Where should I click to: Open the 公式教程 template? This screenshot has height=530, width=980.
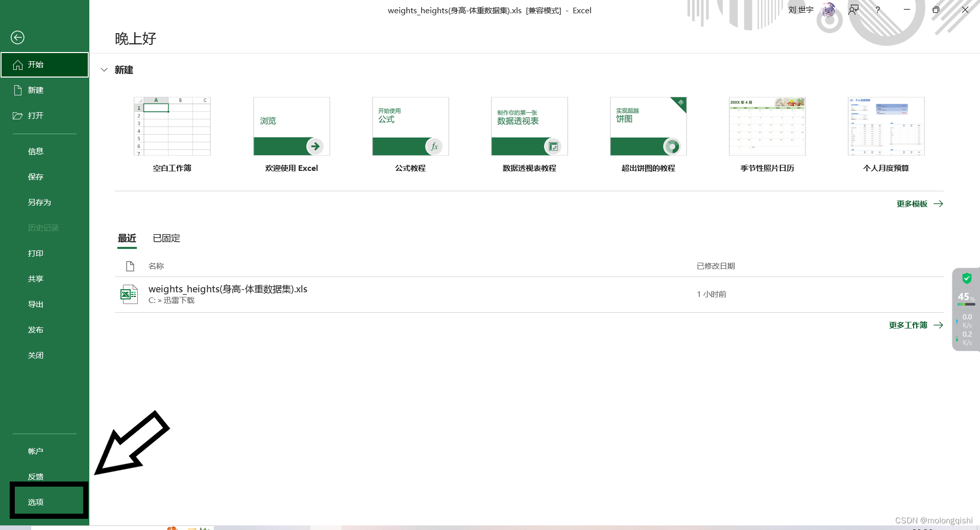point(410,135)
